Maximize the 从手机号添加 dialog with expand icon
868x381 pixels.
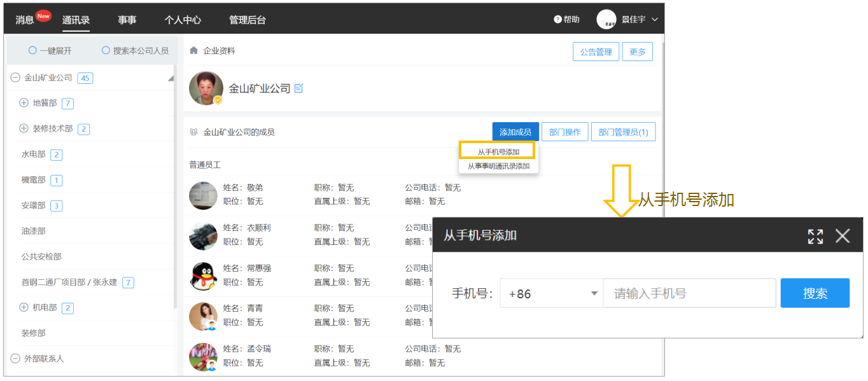pyautogui.click(x=815, y=237)
